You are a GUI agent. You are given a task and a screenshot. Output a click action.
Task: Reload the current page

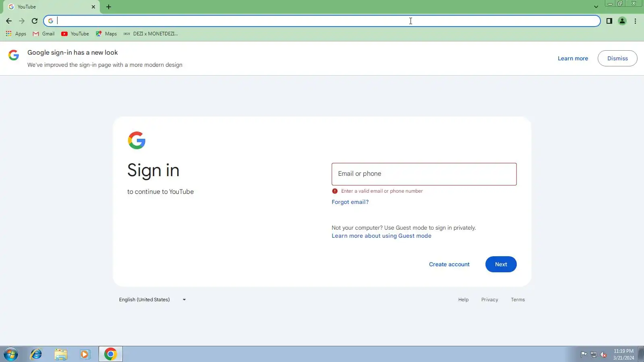coord(35,21)
